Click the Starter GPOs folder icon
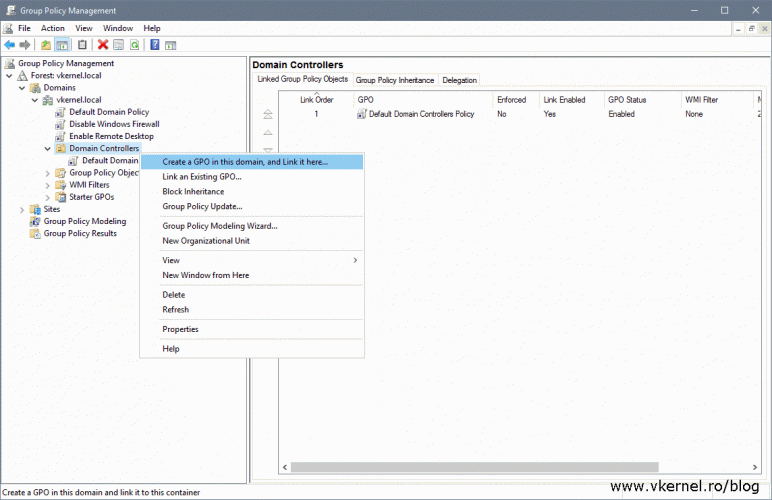 61,197
